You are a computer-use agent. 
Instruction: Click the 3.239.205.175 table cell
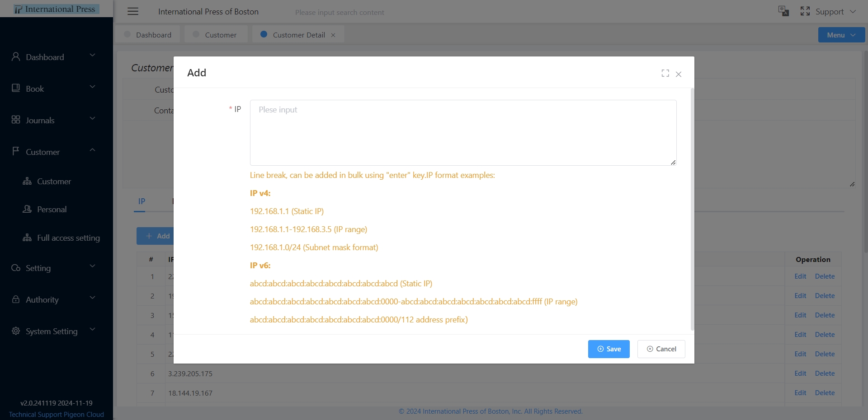point(475,373)
